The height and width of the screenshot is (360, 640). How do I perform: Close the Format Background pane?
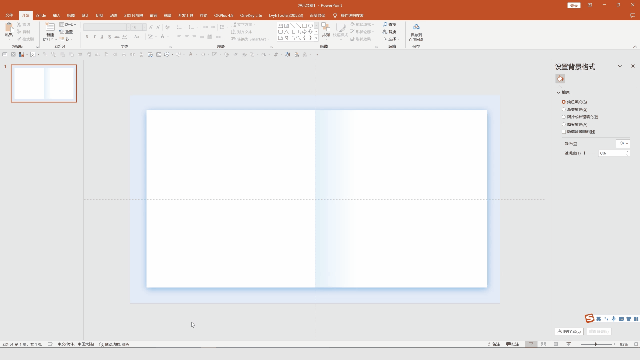coord(633,66)
